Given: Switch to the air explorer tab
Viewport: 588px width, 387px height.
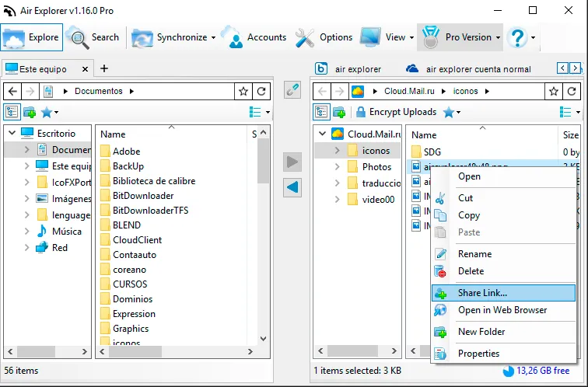Looking at the screenshot, I should (x=348, y=69).
